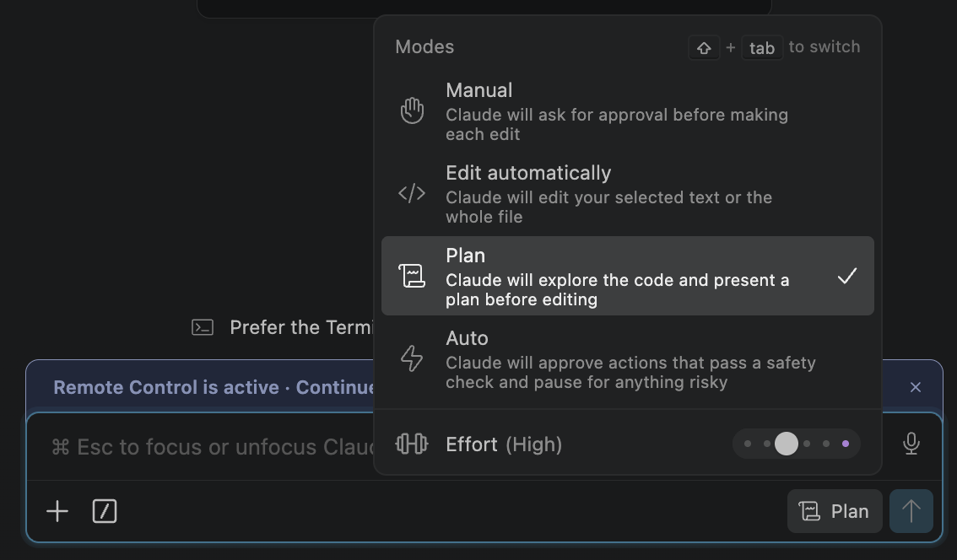Click Remote Control is active Continue link

[x=214, y=387]
